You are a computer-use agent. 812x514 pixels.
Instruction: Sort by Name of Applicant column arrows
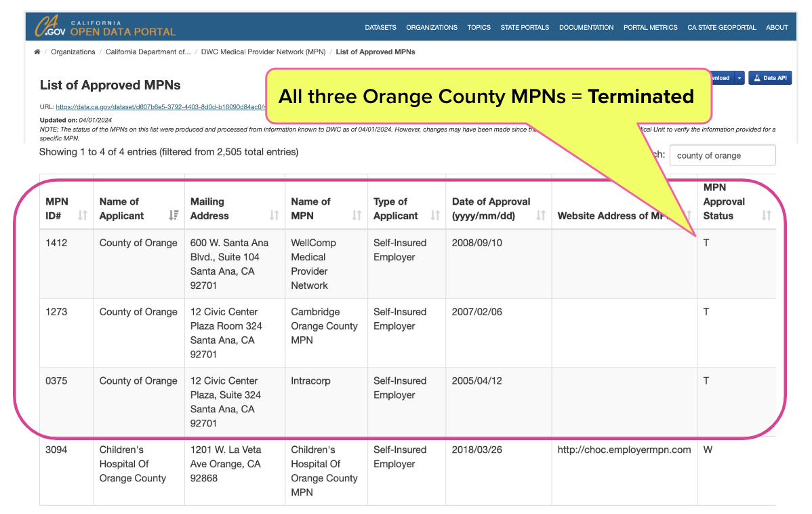pyautogui.click(x=174, y=215)
